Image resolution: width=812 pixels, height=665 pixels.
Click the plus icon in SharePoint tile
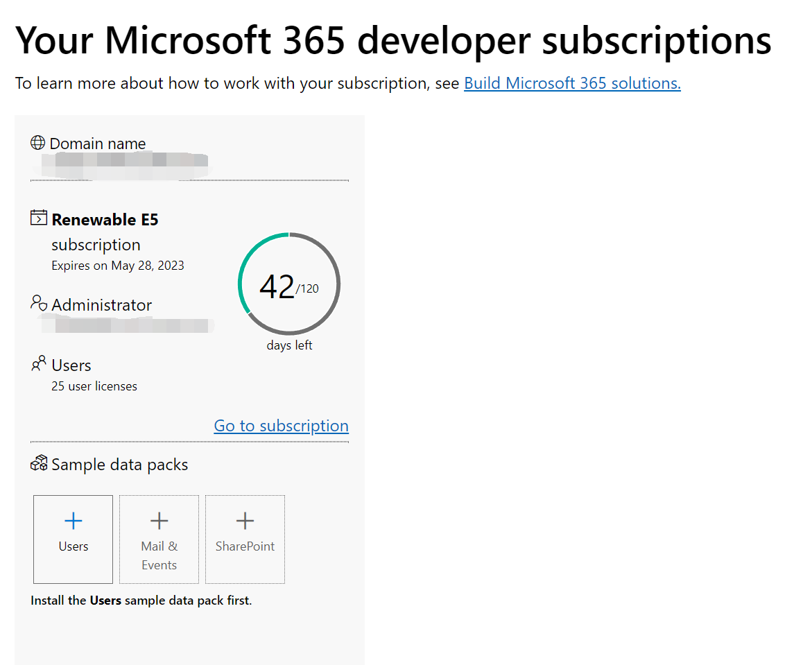tap(245, 521)
